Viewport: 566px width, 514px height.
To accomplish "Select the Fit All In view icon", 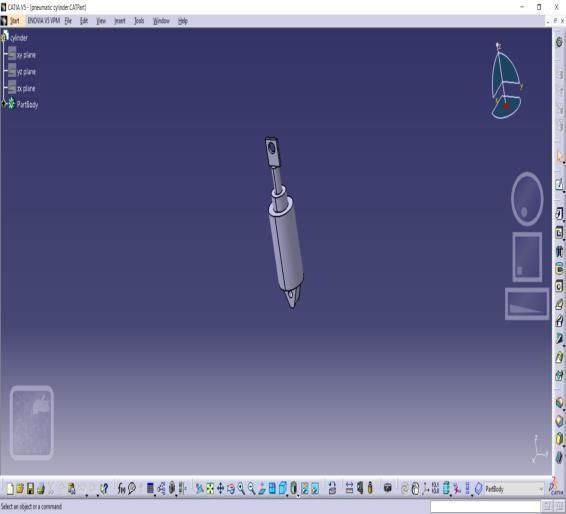I will [210, 489].
